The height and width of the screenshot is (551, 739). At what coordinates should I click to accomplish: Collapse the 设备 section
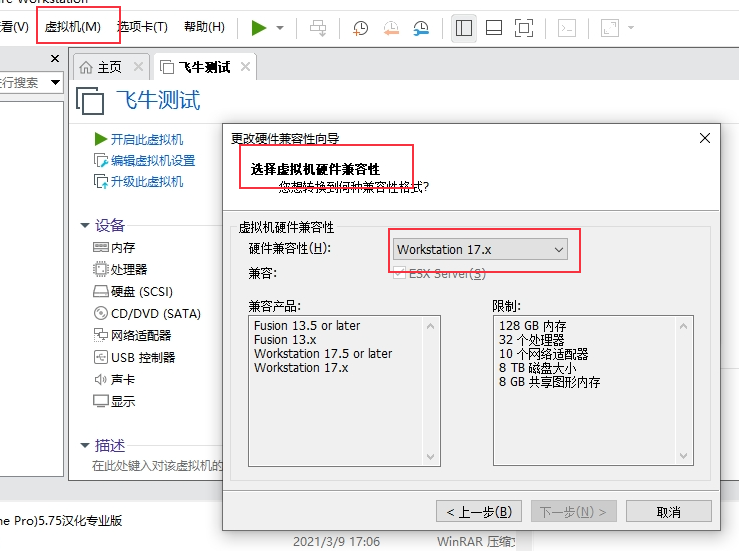tap(85, 225)
